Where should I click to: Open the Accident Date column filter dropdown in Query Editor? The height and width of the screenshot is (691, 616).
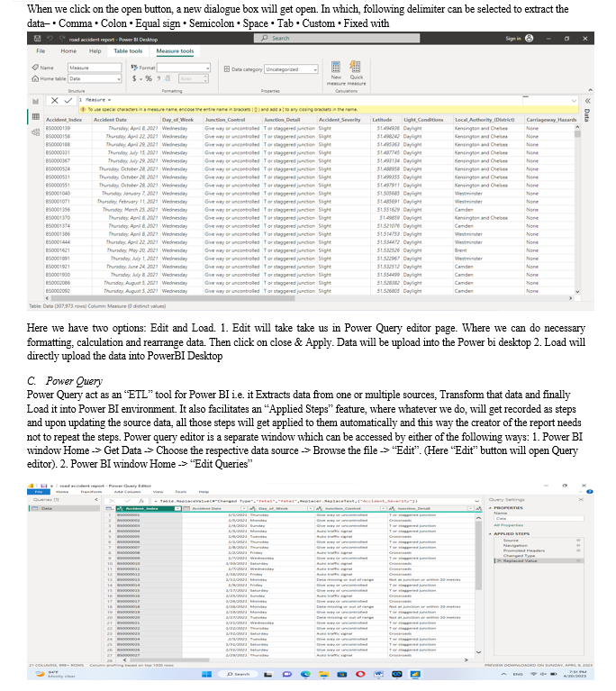243,508
